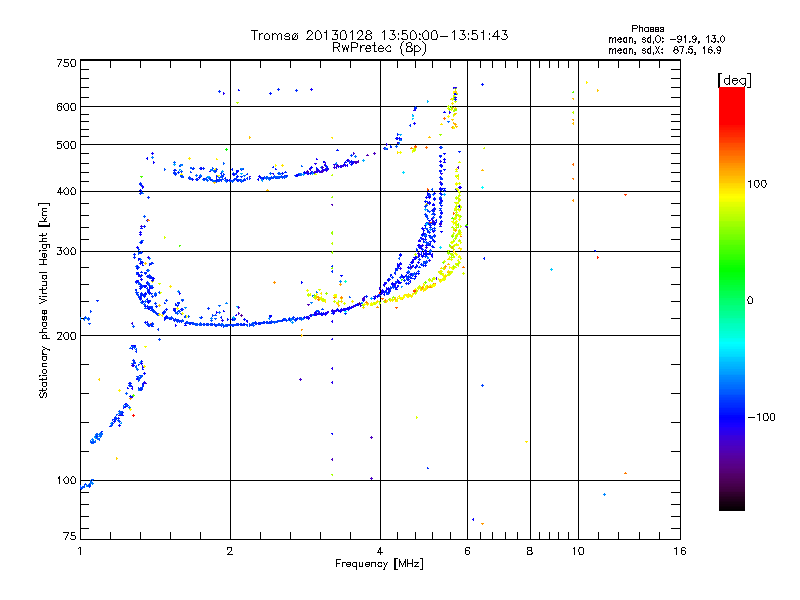Click the y-axis tick label '750'
This screenshot has width=800, height=600.
pyautogui.click(x=66, y=63)
